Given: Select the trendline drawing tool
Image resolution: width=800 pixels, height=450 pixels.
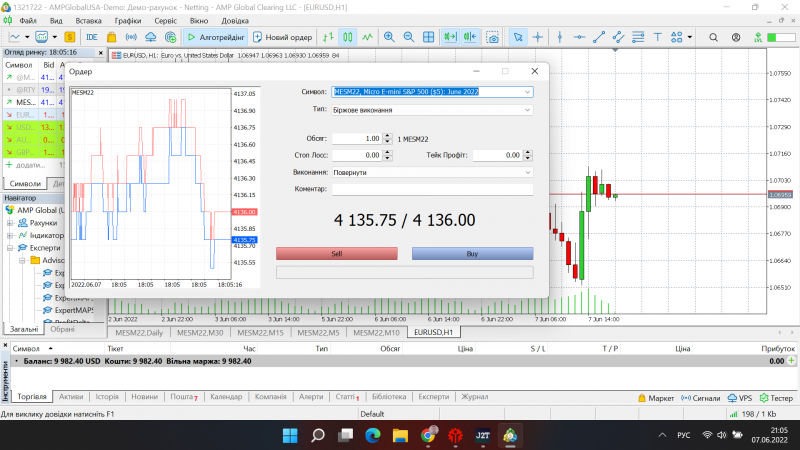Looking at the screenshot, I should 599,37.
